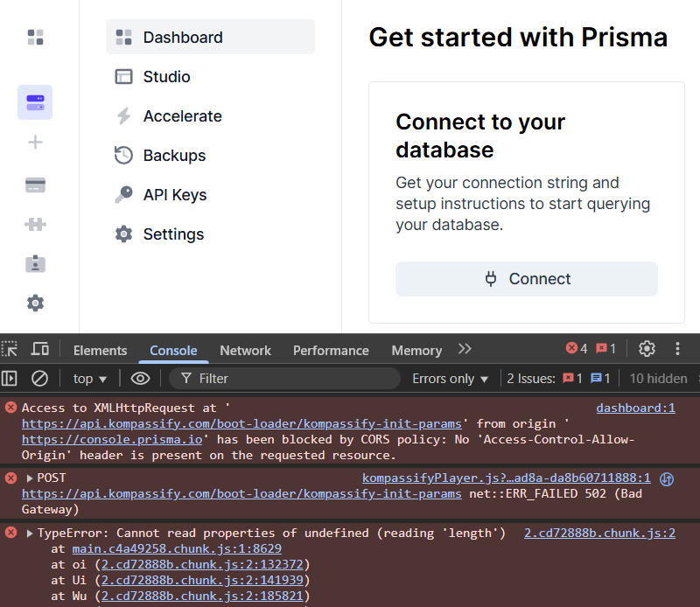Screen dimensions: 700x607
Task: Click the plus icon to add project
Action: (35, 143)
